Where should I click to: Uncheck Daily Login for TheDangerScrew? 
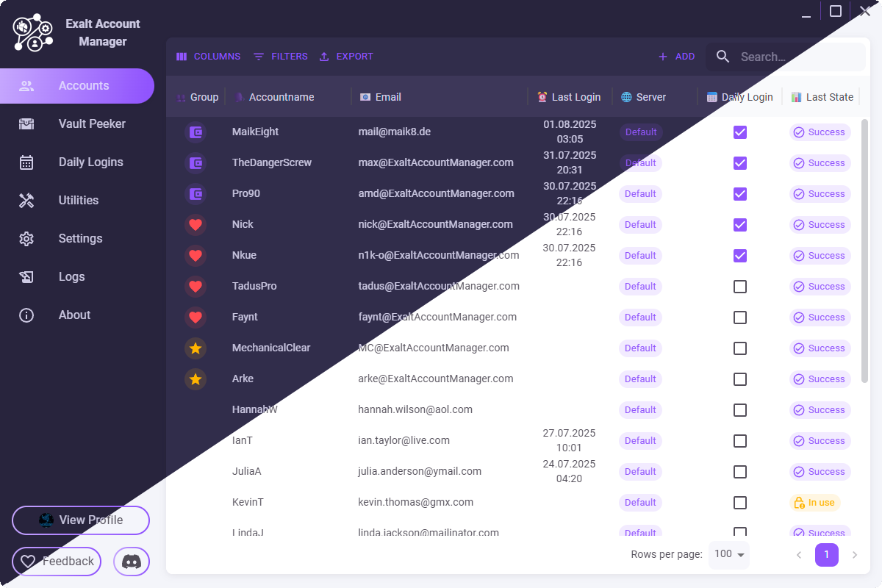[740, 163]
